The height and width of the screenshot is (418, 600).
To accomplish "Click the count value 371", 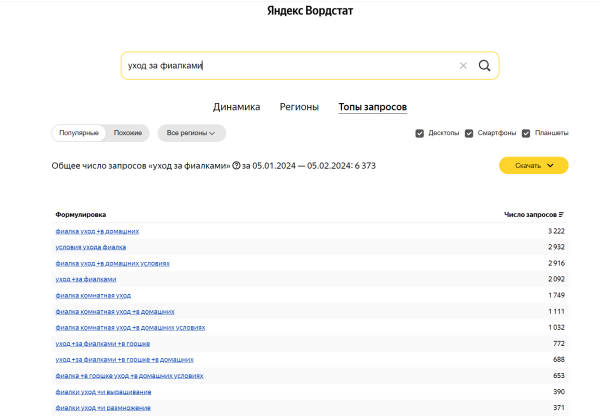I will (559, 408).
